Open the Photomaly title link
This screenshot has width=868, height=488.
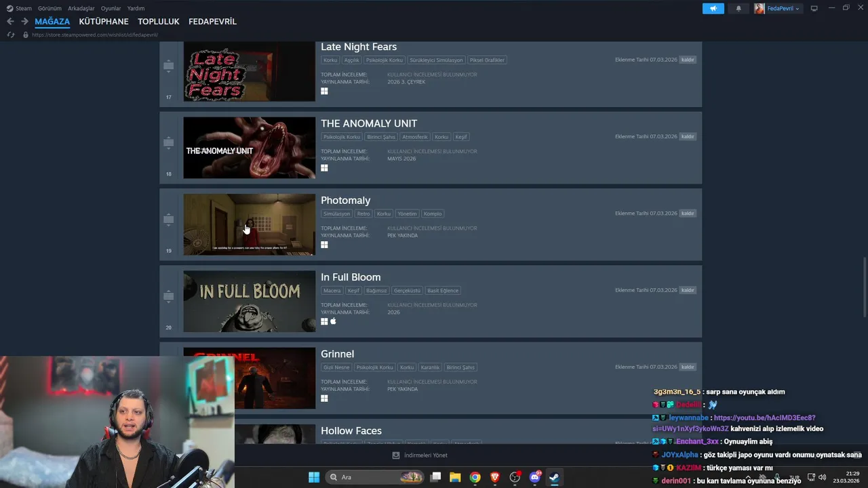click(x=345, y=201)
